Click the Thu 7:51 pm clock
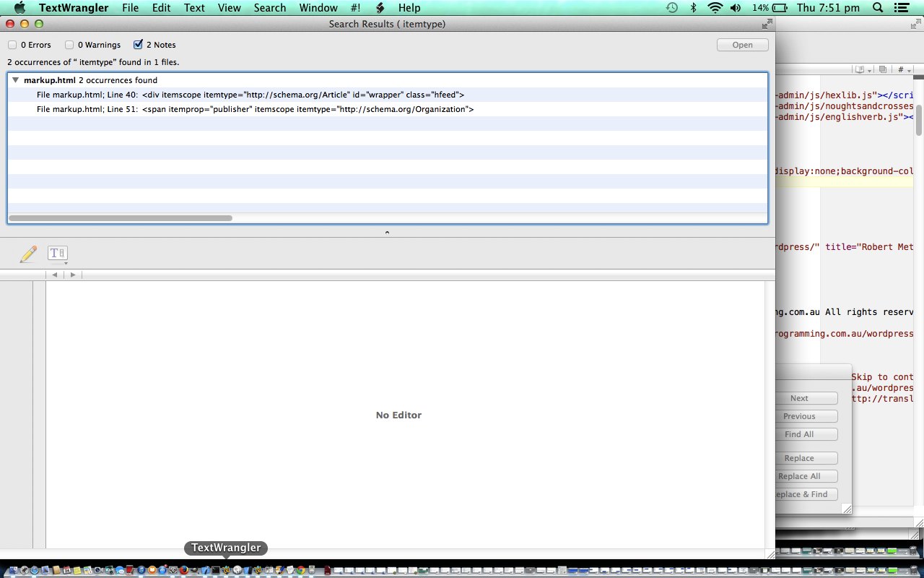The image size is (924, 578). coord(828,8)
